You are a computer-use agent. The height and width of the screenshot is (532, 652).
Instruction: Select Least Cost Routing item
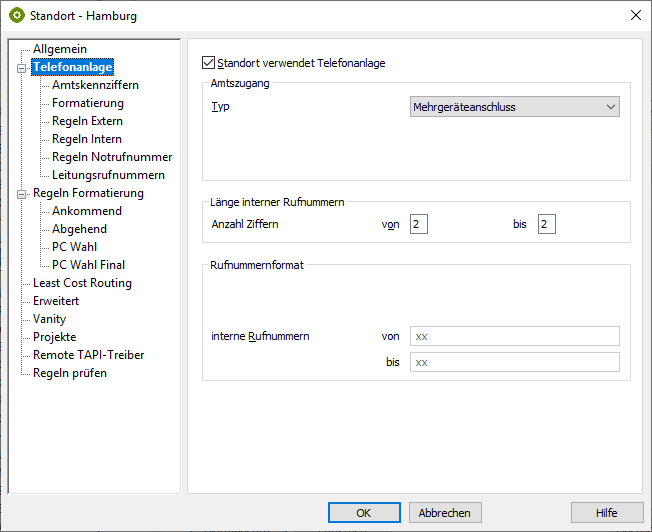pyautogui.click(x=82, y=283)
